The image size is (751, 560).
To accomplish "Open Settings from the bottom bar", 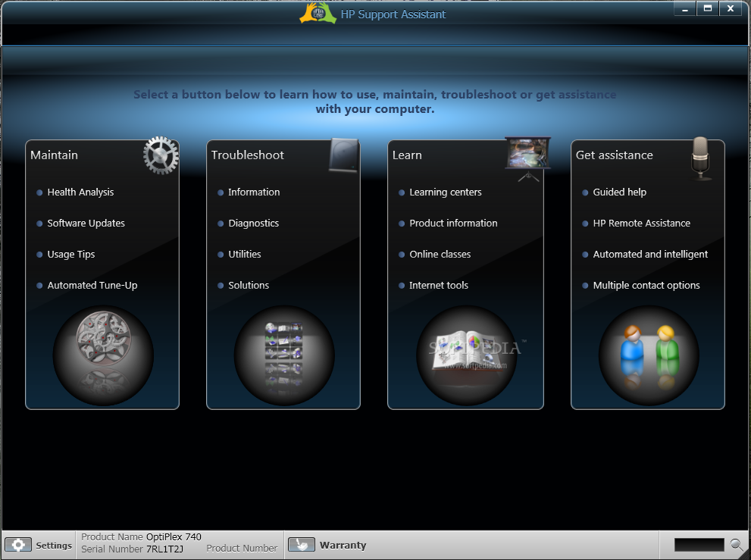I will coord(39,545).
